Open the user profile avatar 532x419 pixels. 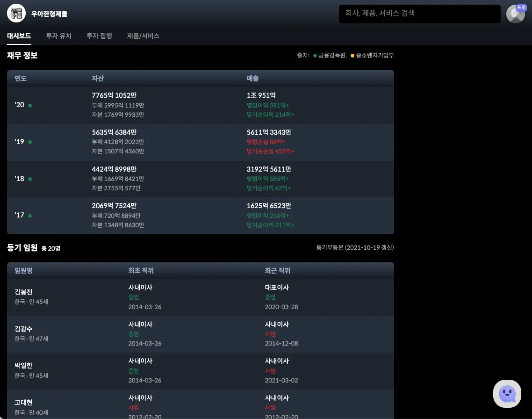(x=515, y=14)
